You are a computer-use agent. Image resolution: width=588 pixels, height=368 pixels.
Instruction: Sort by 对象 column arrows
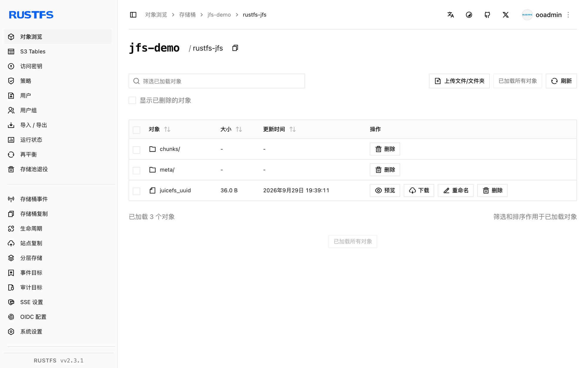click(167, 129)
